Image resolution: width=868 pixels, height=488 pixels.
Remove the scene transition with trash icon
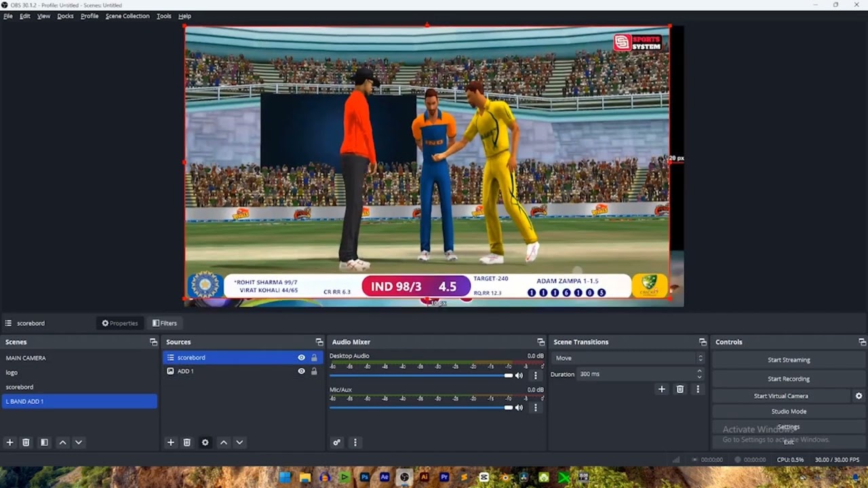coord(680,389)
